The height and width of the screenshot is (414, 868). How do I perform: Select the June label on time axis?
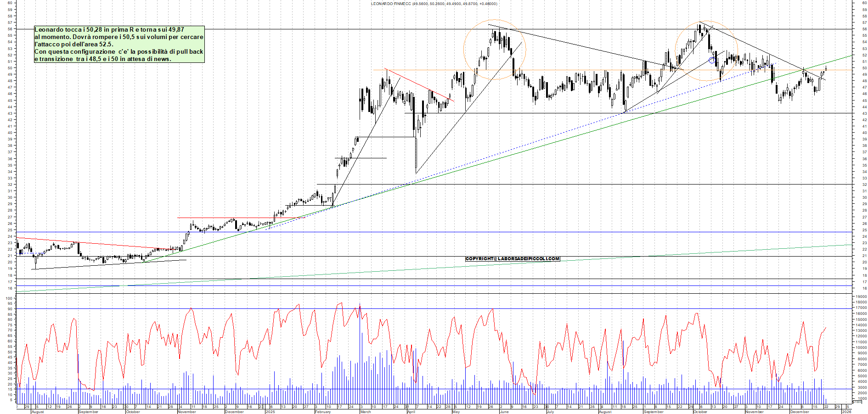tap(504, 412)
